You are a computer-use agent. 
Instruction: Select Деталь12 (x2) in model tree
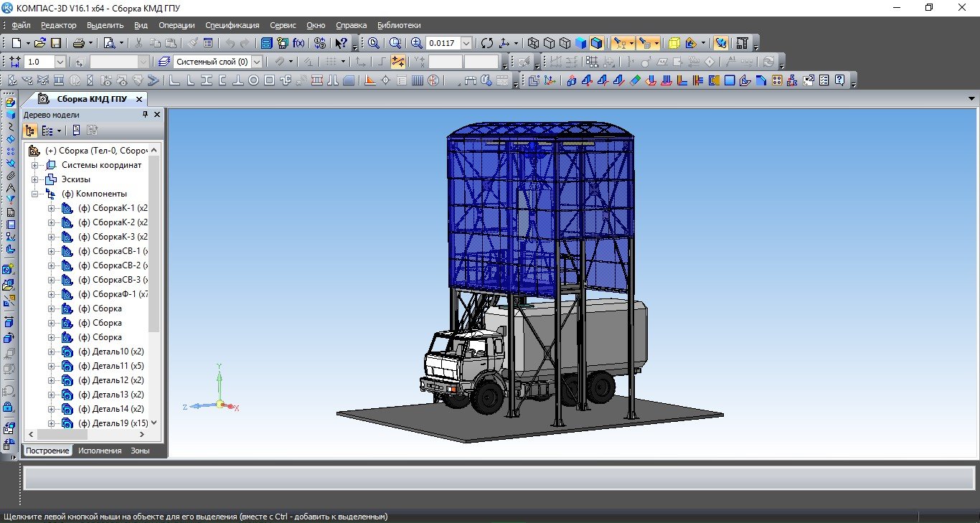pyautogui.click(x=111, y=380)
